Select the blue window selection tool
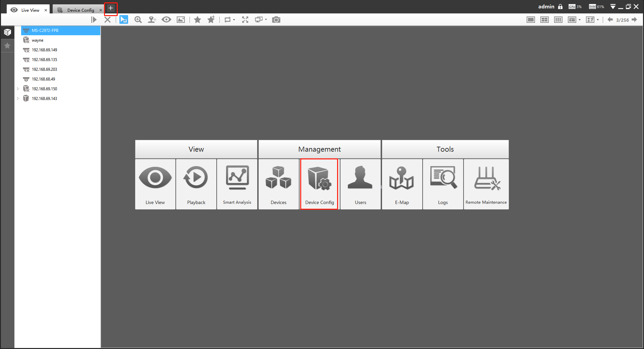644x349 pixels. (x=124, y=20)
